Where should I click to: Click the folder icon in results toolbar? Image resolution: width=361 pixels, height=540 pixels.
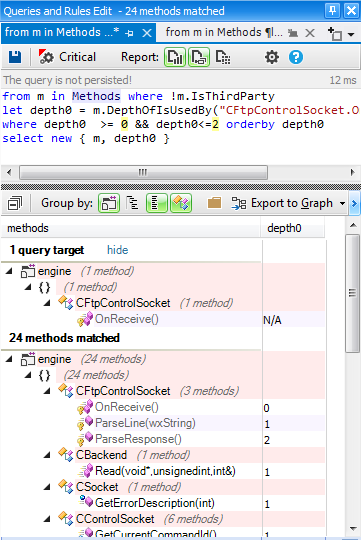tap(214, 203)
